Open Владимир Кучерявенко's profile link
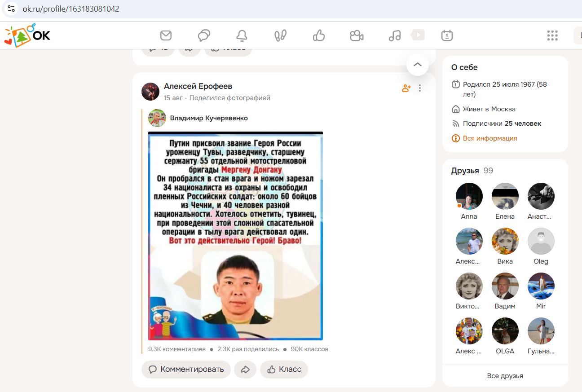This screenshot has height=392, width=582. tap(208, 118)
